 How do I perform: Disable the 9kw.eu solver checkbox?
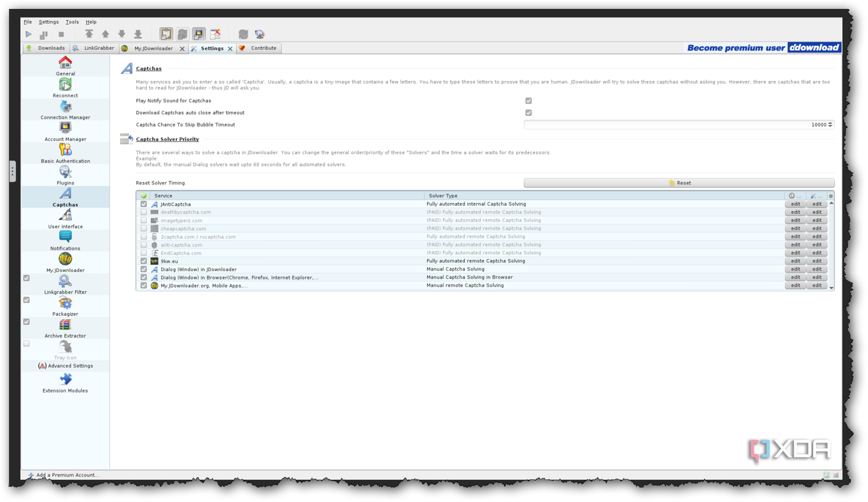[144, 261]
